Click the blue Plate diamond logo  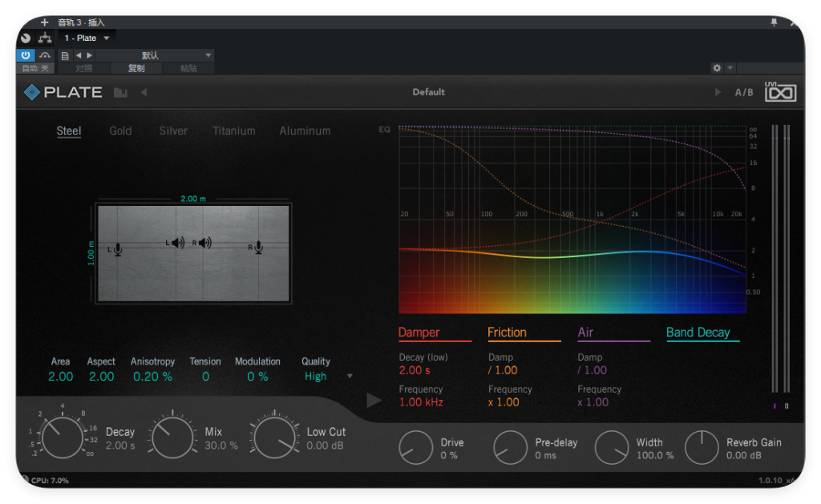point(32,92)
